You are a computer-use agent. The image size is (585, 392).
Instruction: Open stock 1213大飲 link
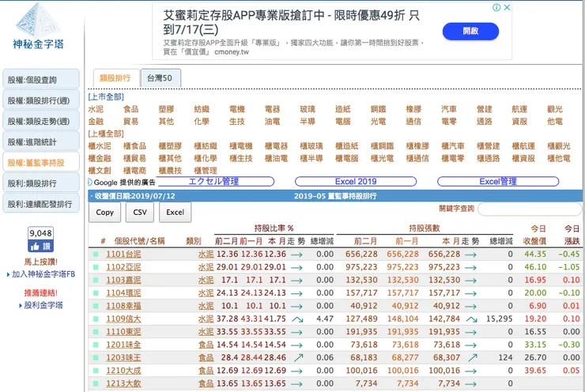point(123,383)
